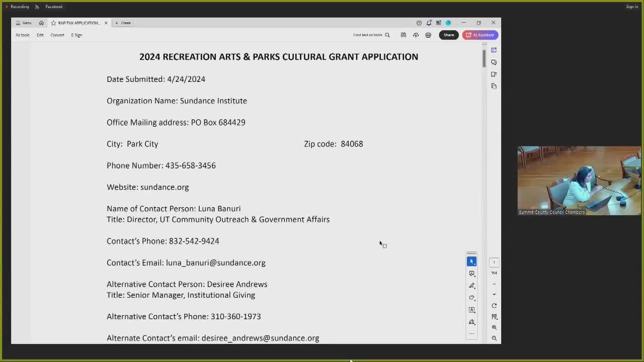644x362 pixels.
Task: Click the cloud upload icon
Action: (416, 35)
